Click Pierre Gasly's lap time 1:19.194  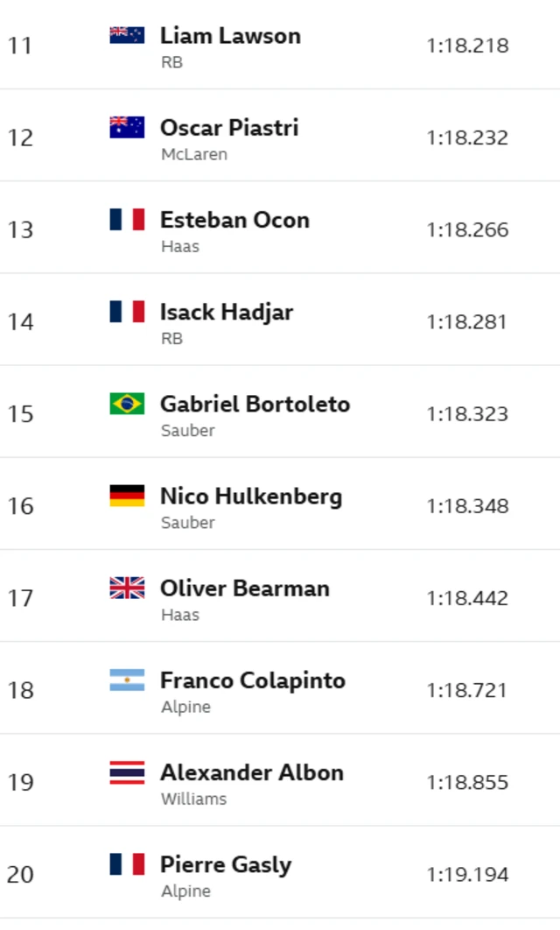click(467, 874)
